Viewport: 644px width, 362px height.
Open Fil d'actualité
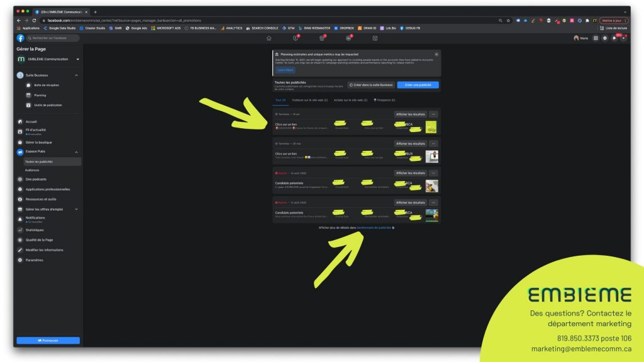point(35,131)
